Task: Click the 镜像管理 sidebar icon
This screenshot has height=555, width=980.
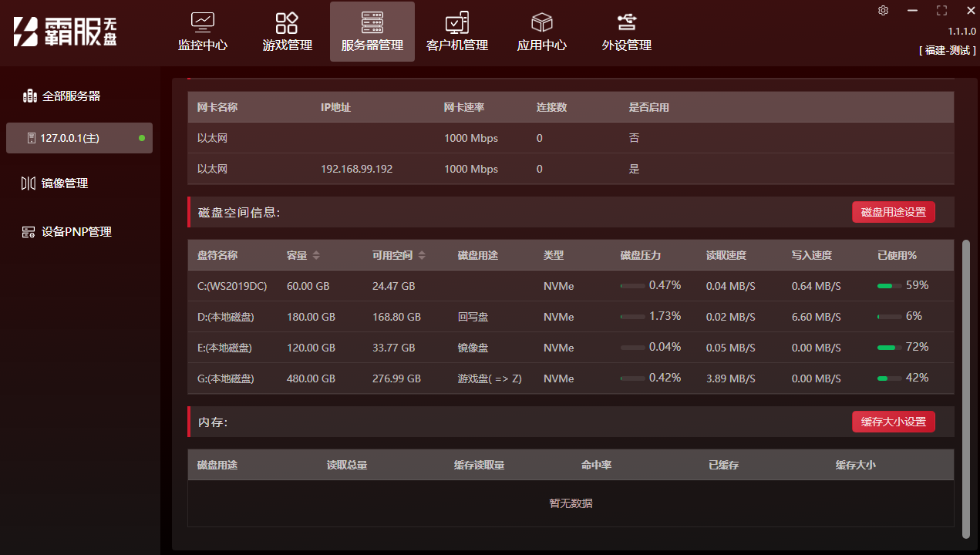Action: [x=29, y=183]
